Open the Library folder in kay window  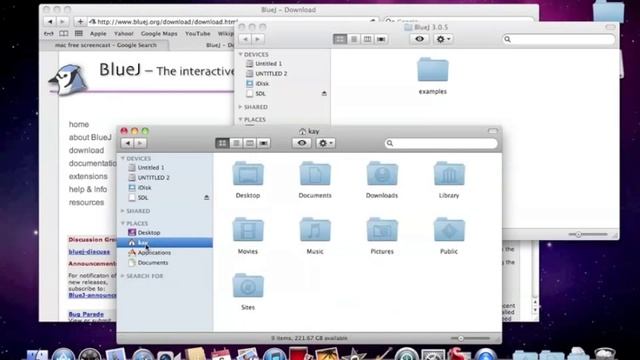(x=449, y=174)
